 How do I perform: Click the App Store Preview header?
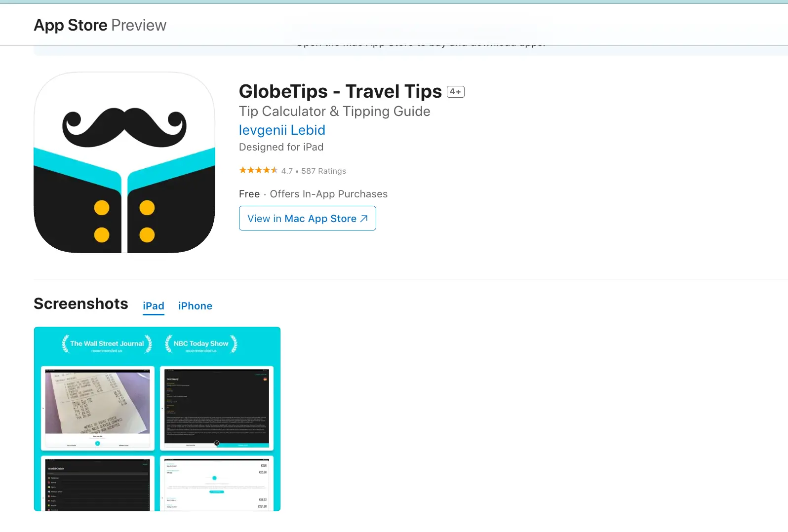pos(100,25)
